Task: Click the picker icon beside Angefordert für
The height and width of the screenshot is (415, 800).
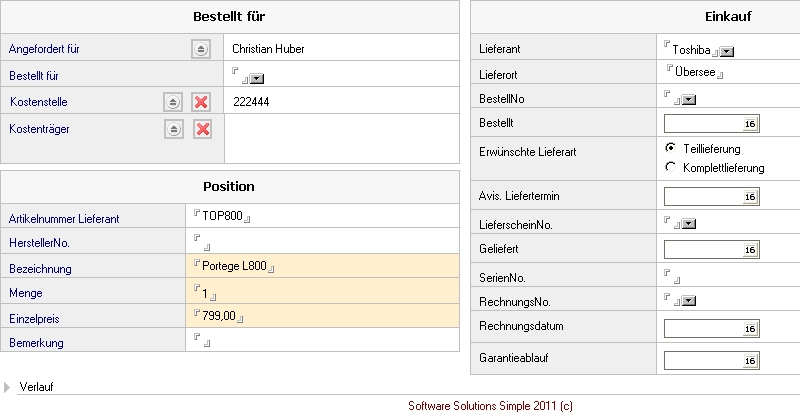Action: [x=200, y=48]
